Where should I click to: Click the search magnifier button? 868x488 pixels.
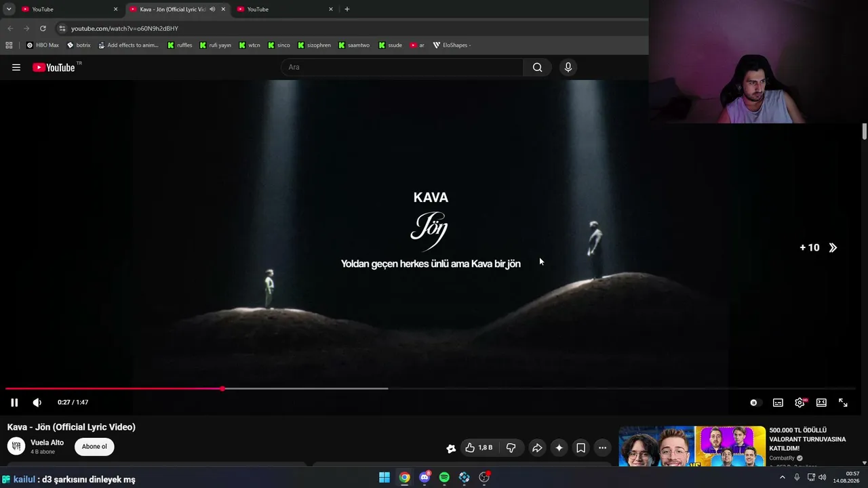point(538,67)
